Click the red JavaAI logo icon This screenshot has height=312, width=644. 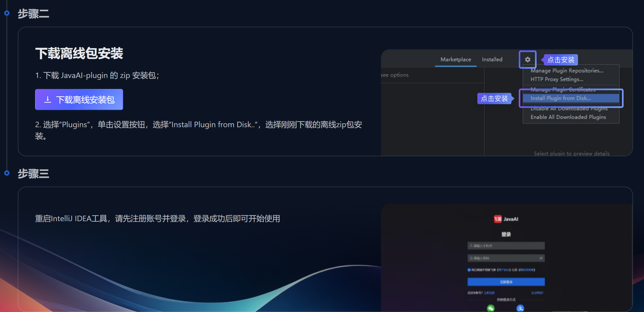[x=498, y=219]
